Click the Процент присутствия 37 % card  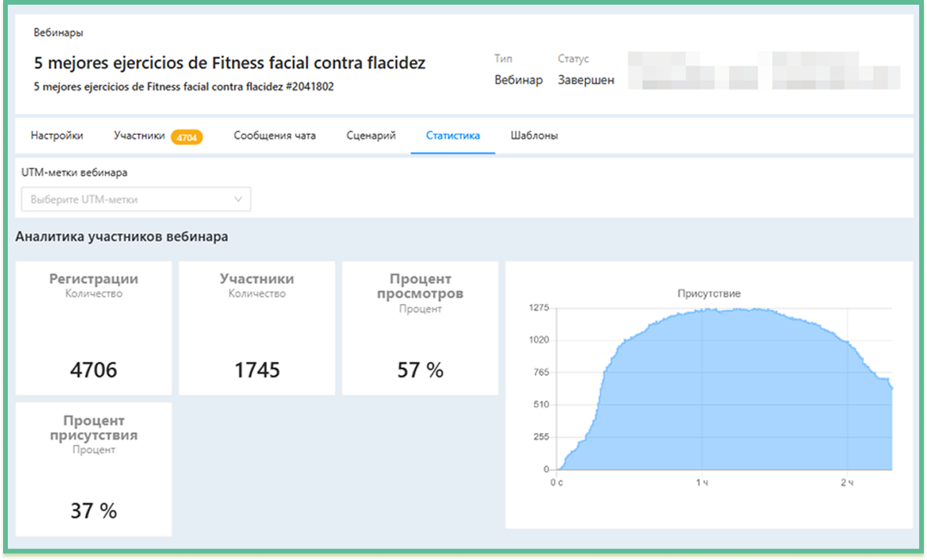point(94,470)
